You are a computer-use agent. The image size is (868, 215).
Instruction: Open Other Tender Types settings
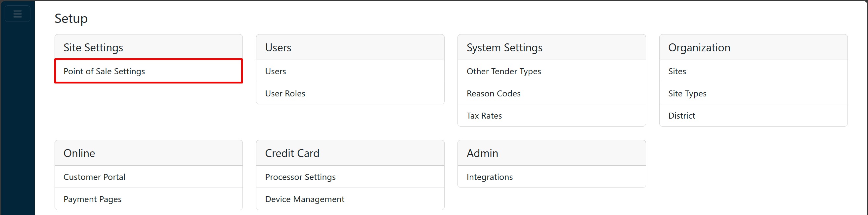(503, 71)
